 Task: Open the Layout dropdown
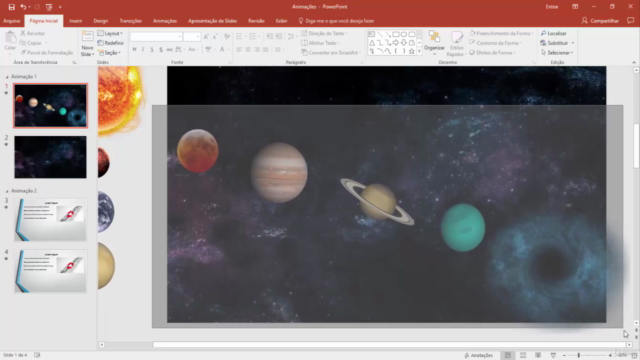point(110,33)
